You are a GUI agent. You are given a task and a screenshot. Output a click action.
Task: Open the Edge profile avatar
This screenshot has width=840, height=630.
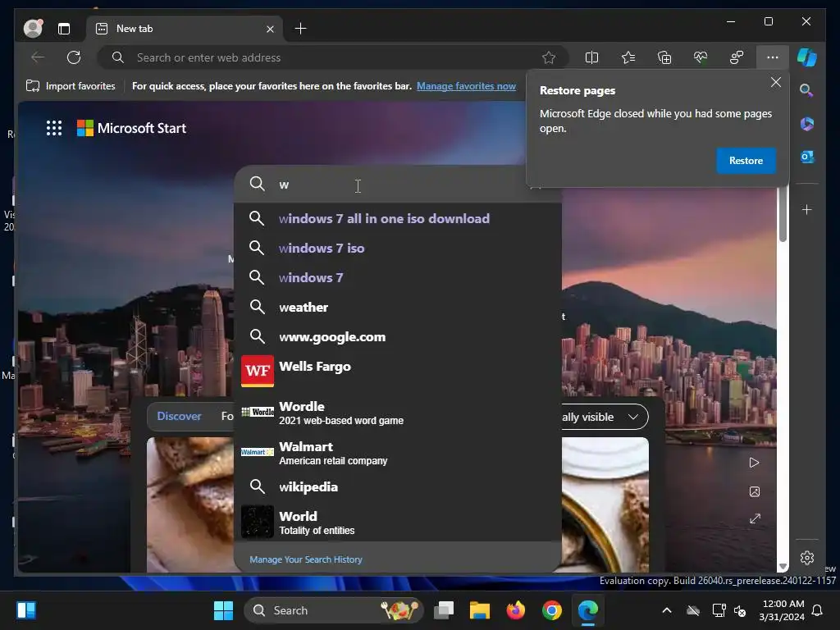tap(33, 29)
